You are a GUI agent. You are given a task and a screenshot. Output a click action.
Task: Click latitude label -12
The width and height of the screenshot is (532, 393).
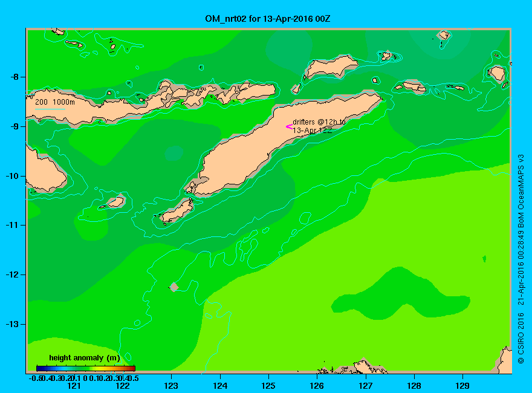pos(12,274)
